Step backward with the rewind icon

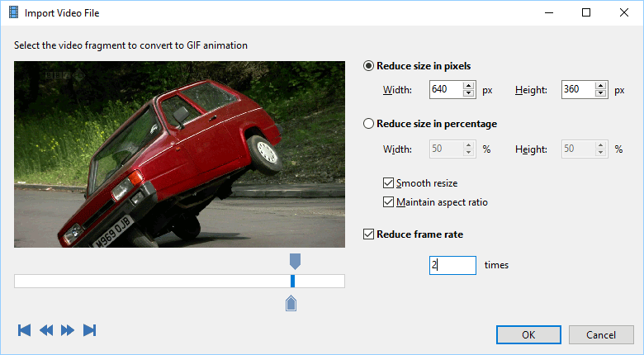(46, 330)
